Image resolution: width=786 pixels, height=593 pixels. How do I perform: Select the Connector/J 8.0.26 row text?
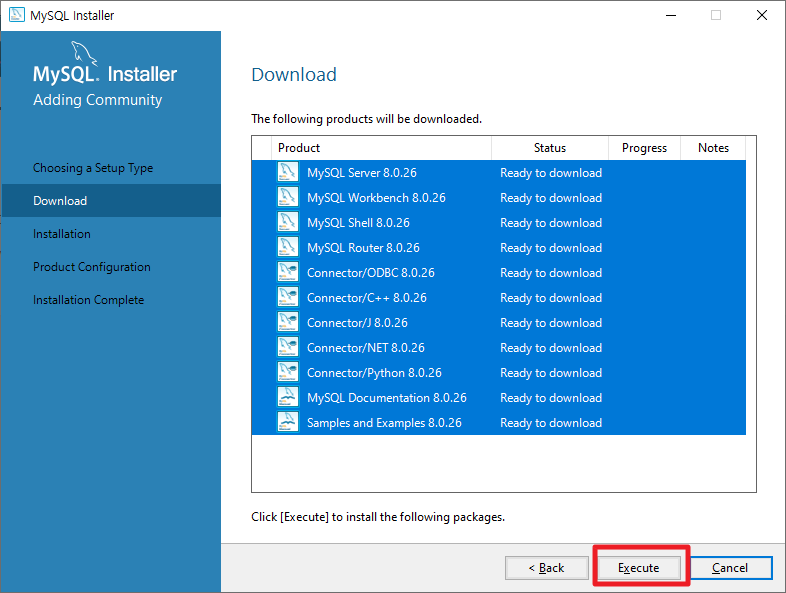357,323
